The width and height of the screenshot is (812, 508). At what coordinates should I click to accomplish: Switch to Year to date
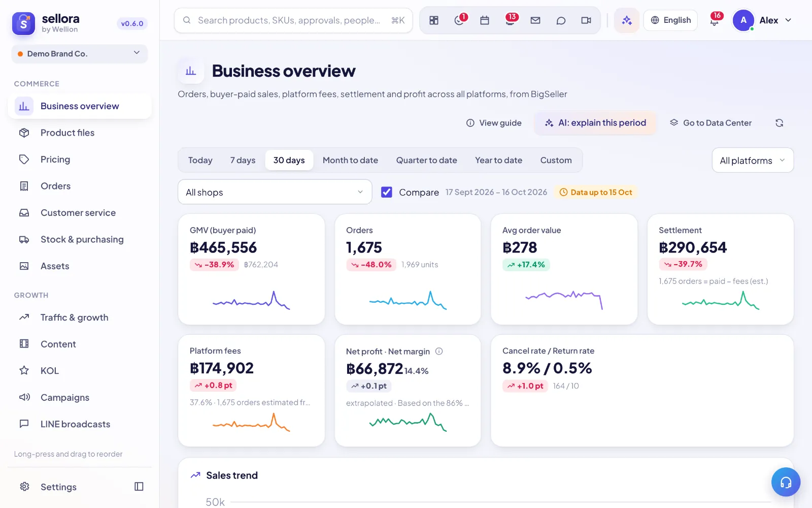498,161
